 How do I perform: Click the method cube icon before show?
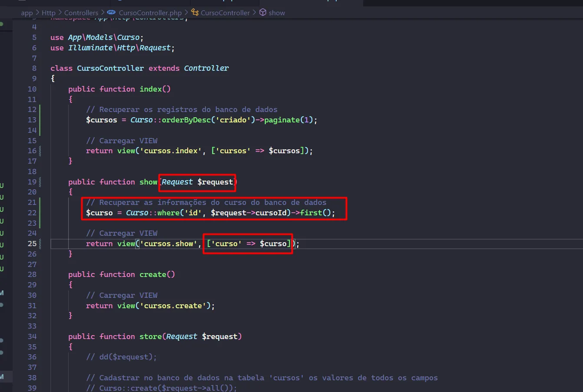click(x=263, y=13)
